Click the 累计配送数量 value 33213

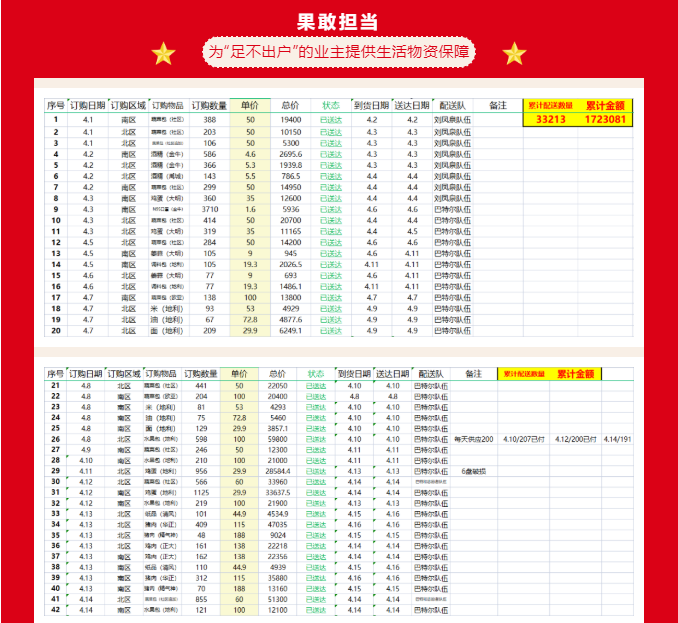coord(552,119)
